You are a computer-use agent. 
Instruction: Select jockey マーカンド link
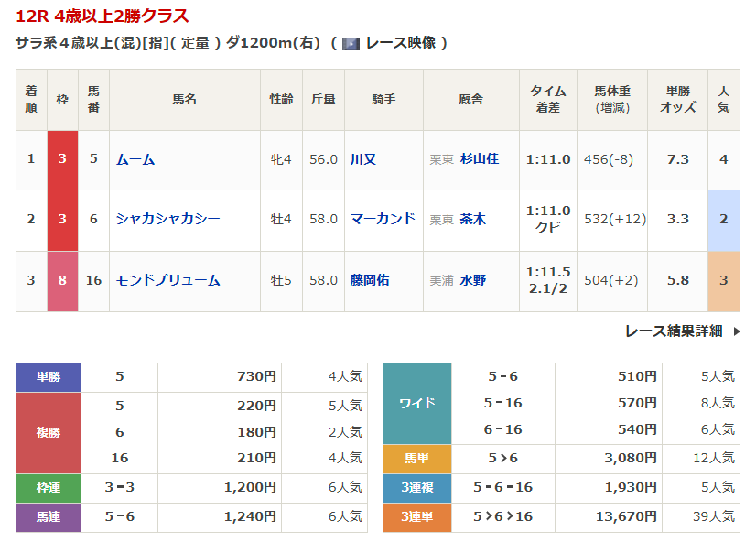[383, 219]
